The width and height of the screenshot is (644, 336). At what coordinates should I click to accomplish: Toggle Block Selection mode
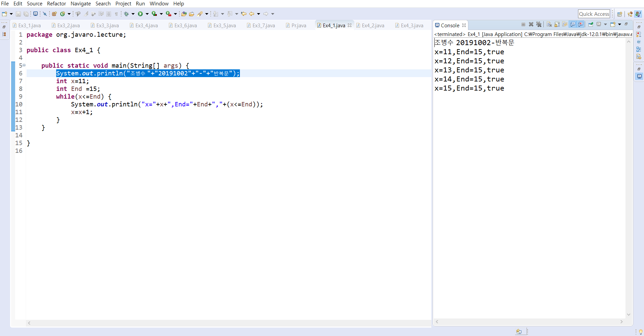(x=108, y=14)
